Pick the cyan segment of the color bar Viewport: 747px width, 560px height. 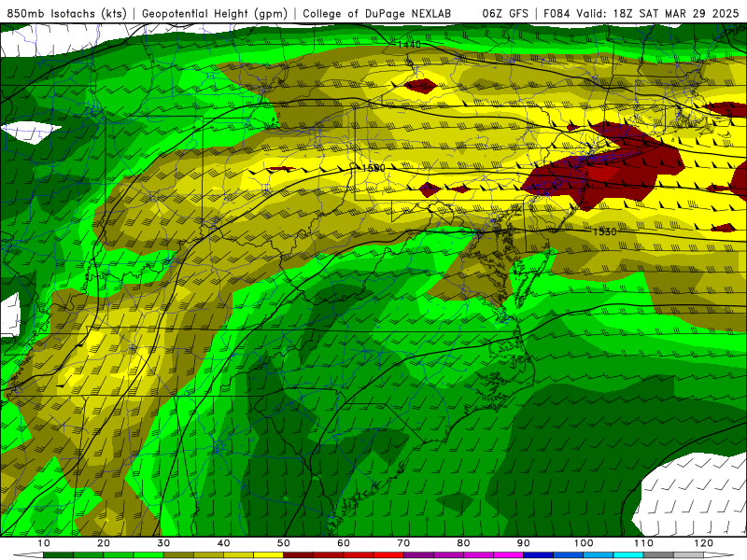click(x=628, y=554)
